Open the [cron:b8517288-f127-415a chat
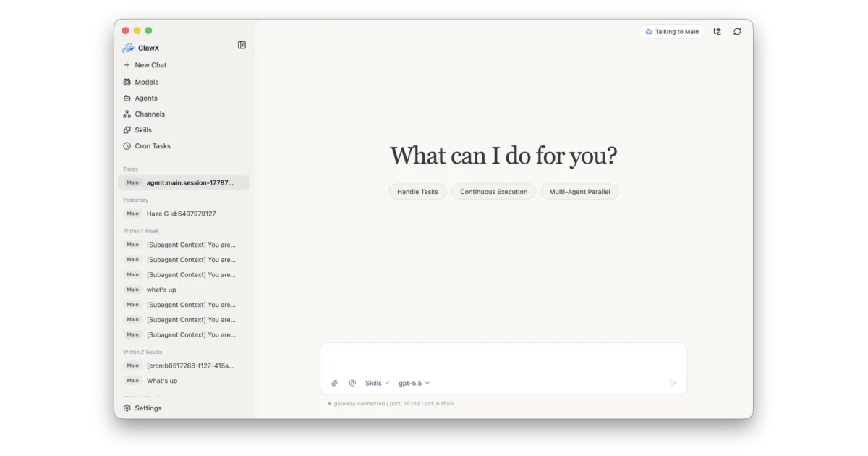This screenshot has width=868, height=456. coord(184,366)
